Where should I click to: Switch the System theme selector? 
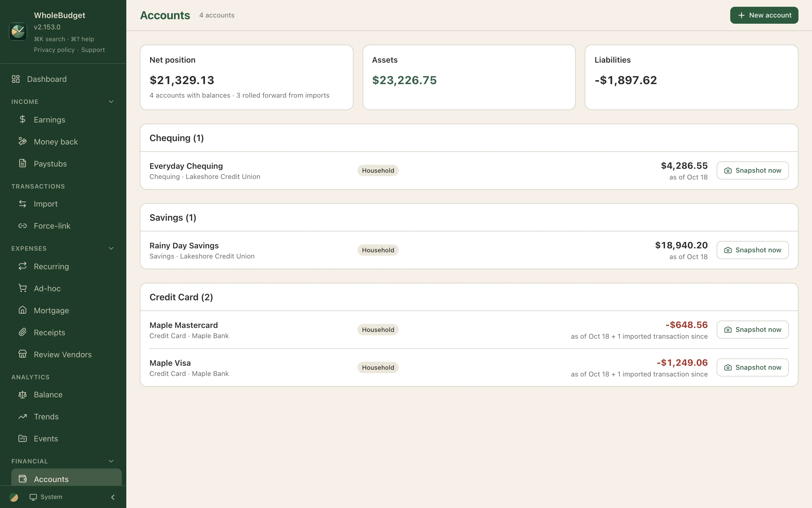click(x=46, y=497)
